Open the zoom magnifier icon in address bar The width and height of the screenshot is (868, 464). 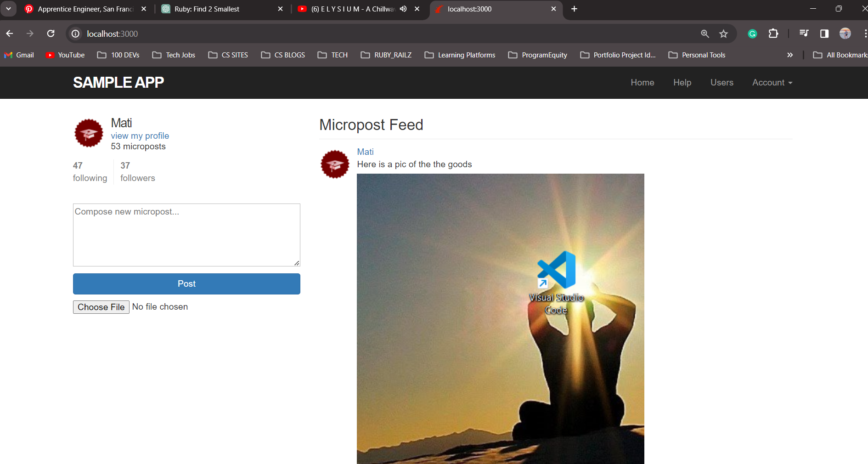[x=705, y=34]
